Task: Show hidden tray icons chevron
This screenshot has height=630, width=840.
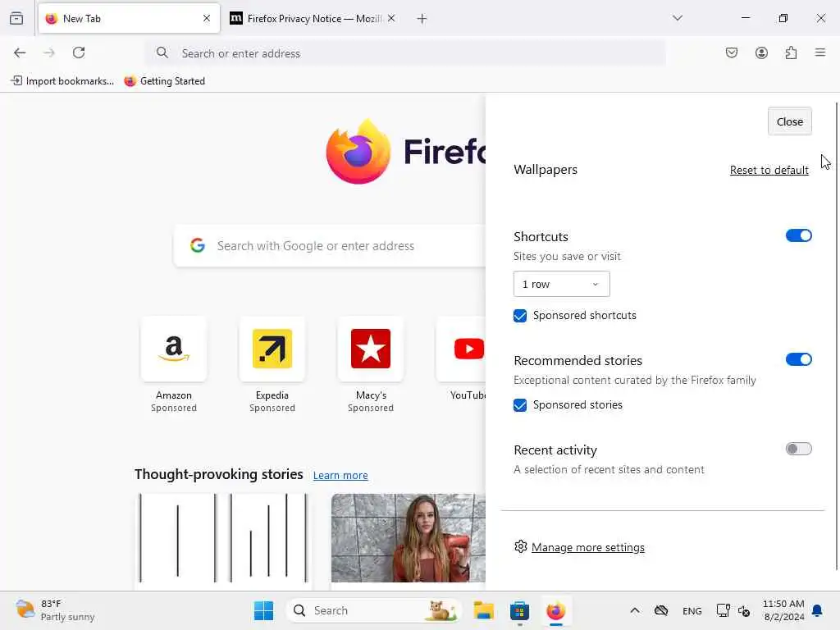Action: 634,610
